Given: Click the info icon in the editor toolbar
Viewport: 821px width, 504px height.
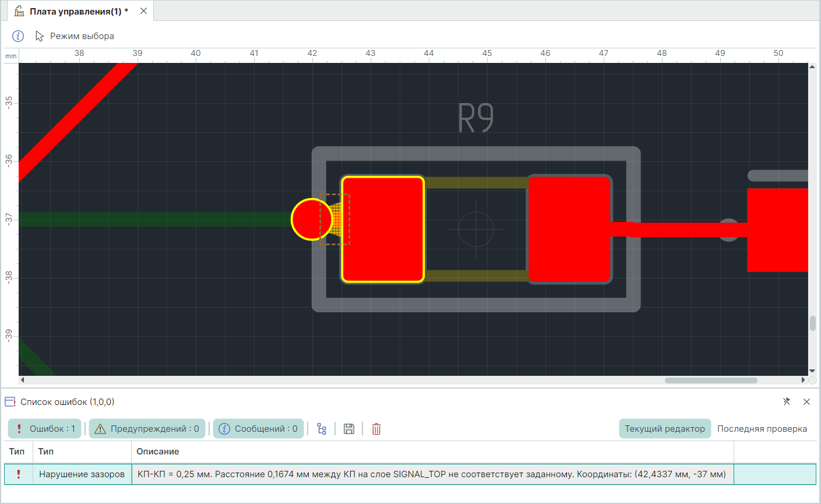Looking at the screenshot, I should (18, 36).
